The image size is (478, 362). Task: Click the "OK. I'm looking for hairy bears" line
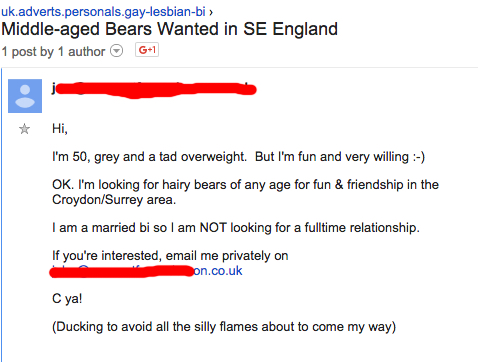tap(245, 185)
